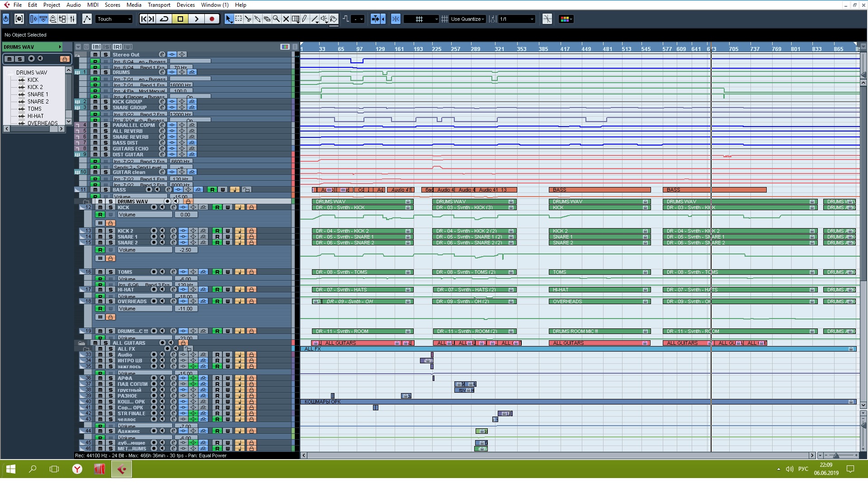
Task: Open the Touch automation mode dropdown
Action: pyautogui.click(x=114, y=19)
